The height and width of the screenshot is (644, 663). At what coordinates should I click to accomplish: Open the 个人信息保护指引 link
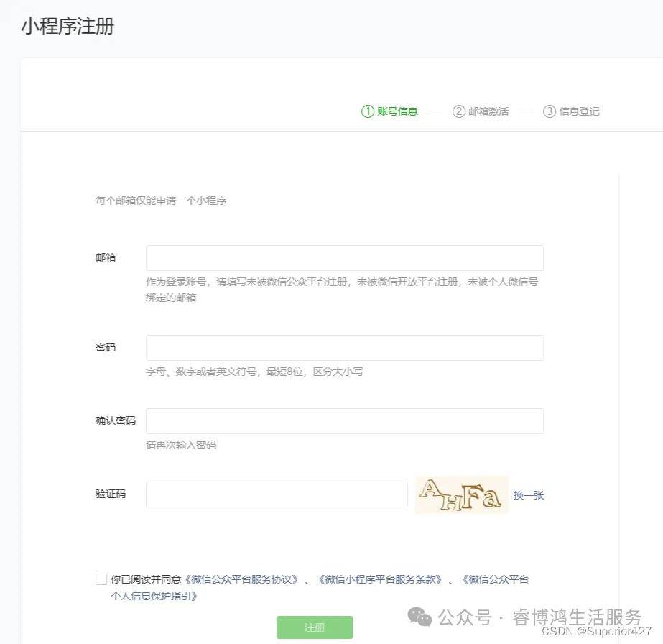click(154, 596)
